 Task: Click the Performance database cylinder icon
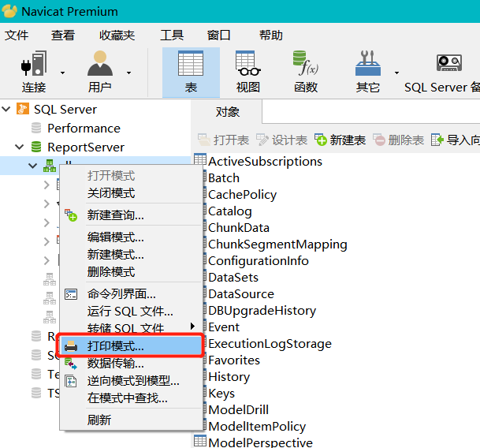[36, 128]
